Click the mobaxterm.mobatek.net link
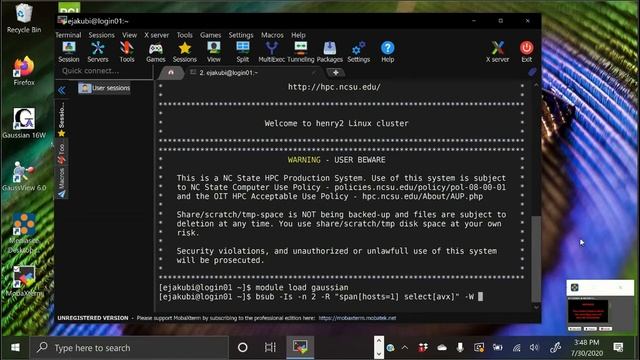Viewport: 640px width, 360px height. click(x=357, y=318)
